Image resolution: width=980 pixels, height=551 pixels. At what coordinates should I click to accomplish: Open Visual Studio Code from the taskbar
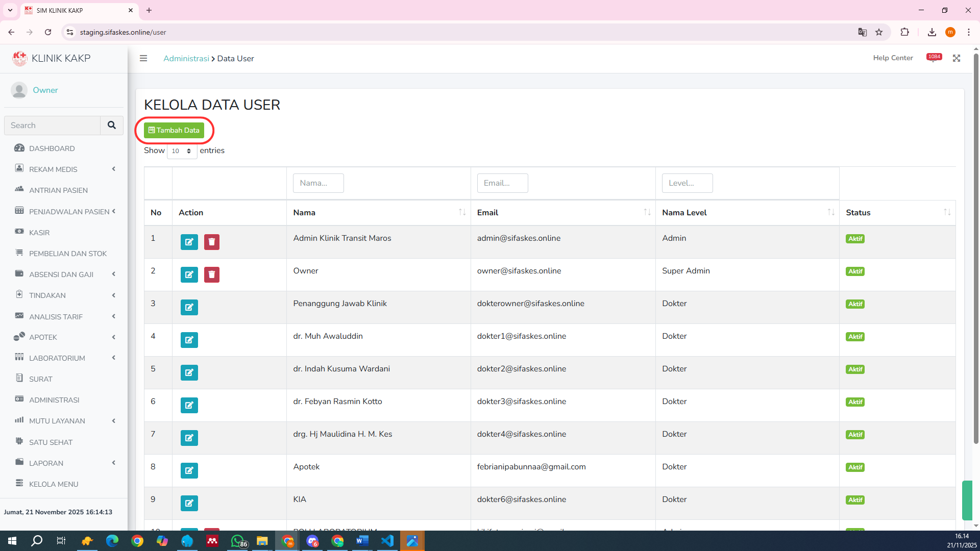tap(387, 541)
